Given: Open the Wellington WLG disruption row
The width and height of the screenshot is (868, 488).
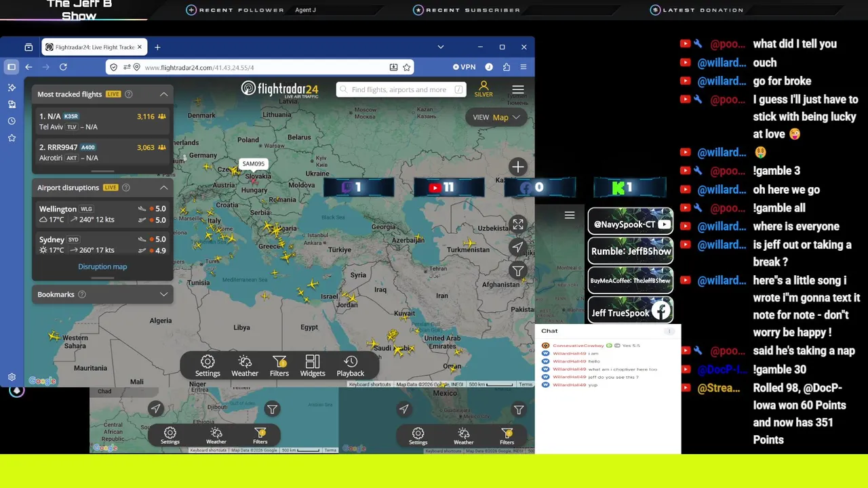Looking at the screenshot, I should (102, 214).
